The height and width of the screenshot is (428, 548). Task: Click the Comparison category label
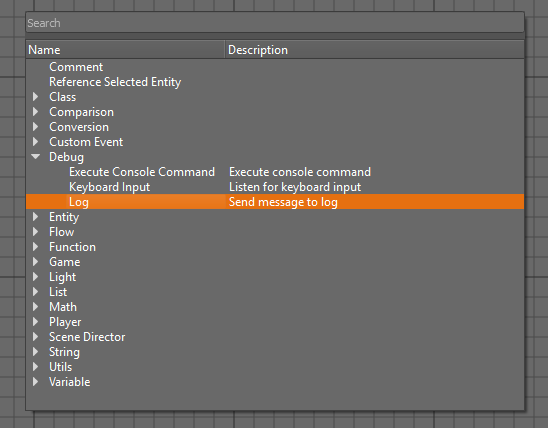click(81, 112)
